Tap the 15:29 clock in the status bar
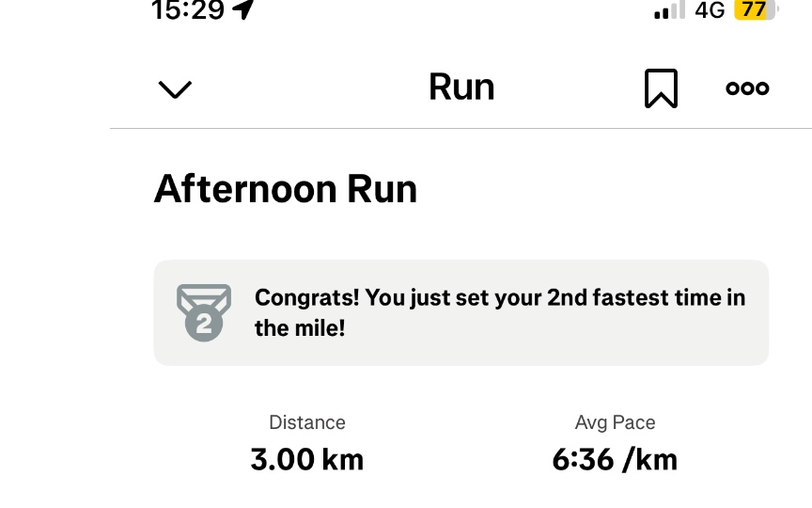Viewport: 812px width, 508px height. 188,10
